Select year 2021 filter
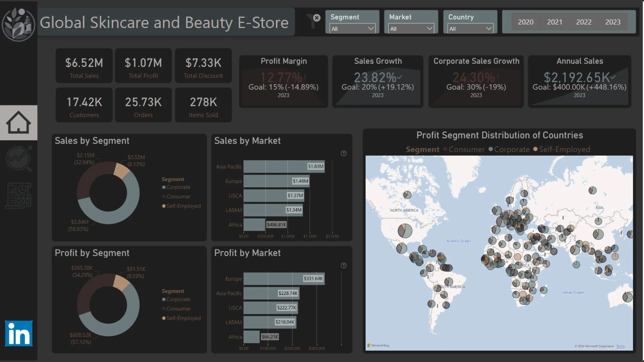The height and width of the screenshot is (362, 644). pos(554,22)
